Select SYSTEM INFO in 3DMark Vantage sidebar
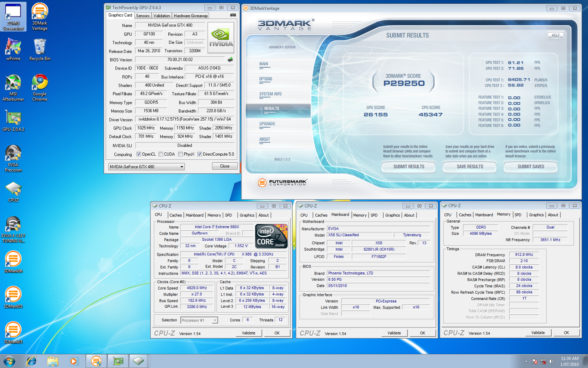588x368 pixels. pyautogui.click(x=270, y=94)
